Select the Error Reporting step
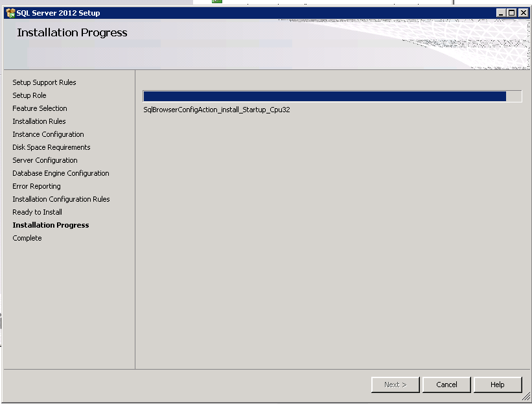The image size is (532, 404). [36, 186]
